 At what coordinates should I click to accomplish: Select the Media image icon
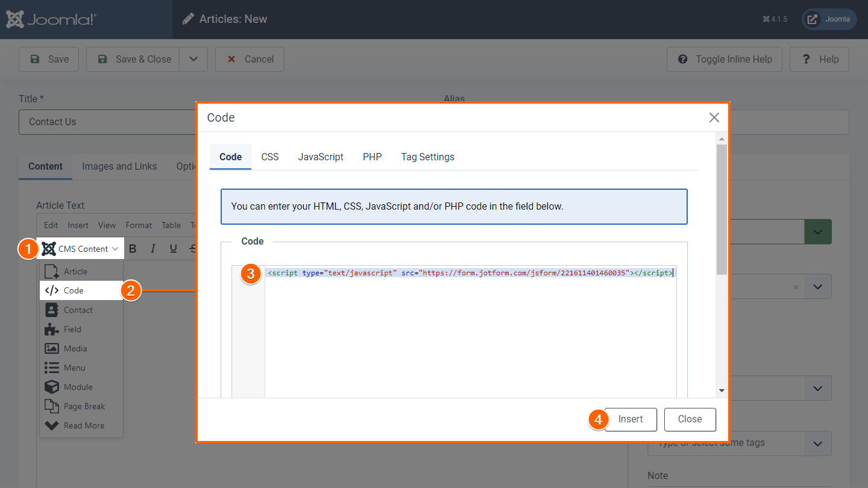(x=52, y=348)
